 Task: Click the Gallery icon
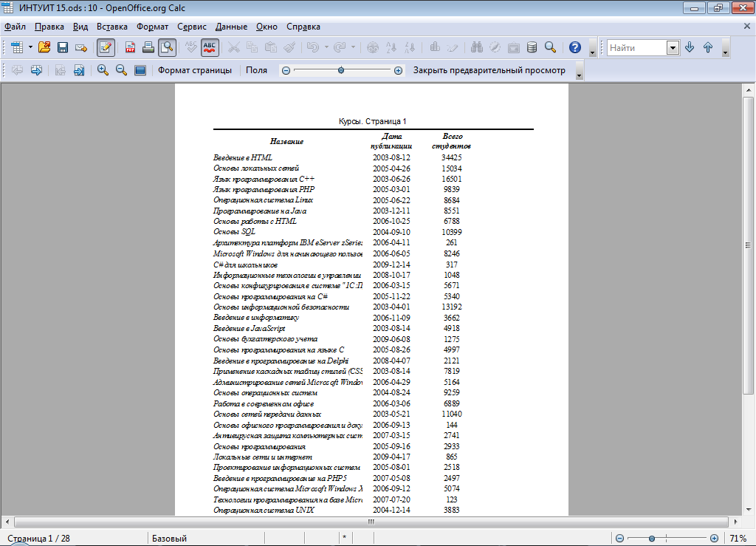point(514,47)
